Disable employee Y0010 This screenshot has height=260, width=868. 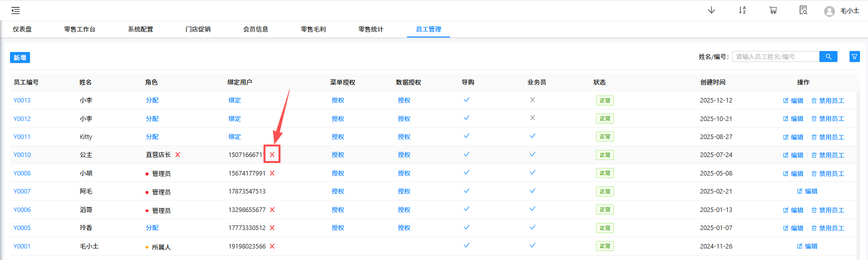(x=827, y=155)
